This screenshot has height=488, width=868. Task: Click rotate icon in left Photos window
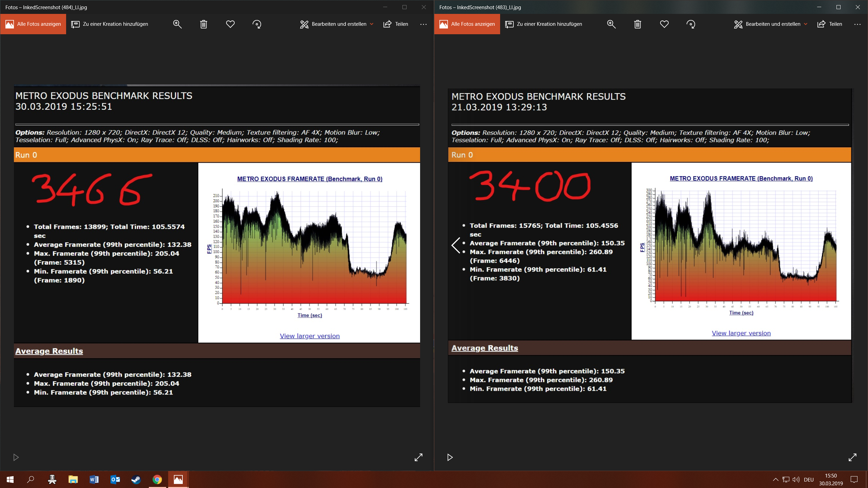pyautogui.click(x=257, y=24)
